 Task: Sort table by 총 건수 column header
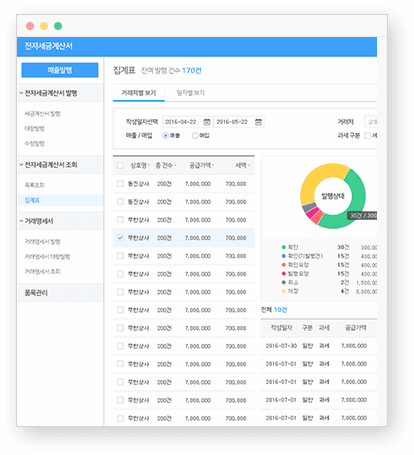(x=166, y=165)
